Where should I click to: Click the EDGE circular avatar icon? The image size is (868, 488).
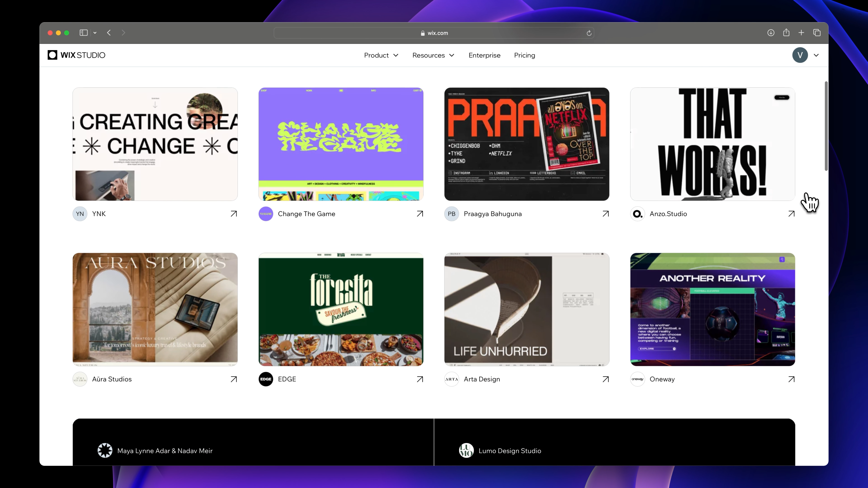(x=266, y=379)
